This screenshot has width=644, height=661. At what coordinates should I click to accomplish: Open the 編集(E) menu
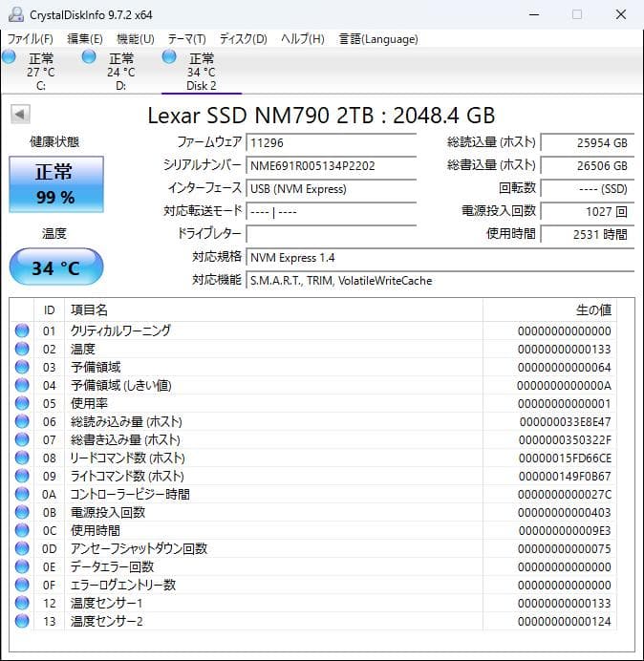[85, 39]
